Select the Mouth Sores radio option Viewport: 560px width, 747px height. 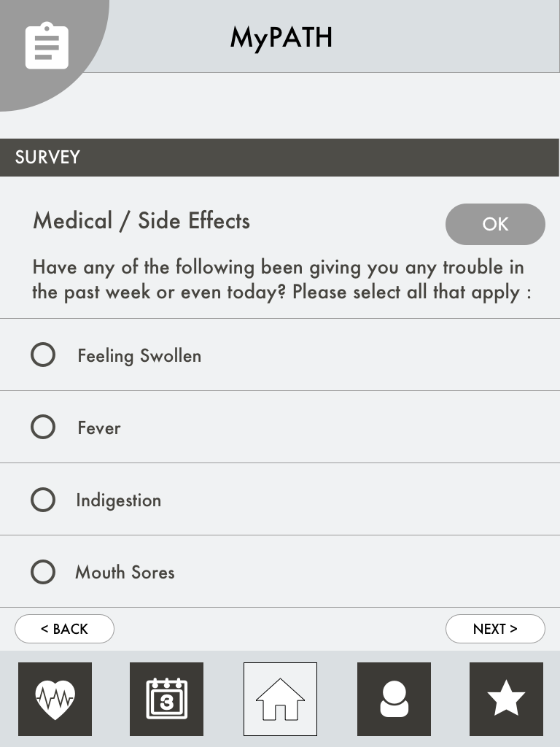click(x=43, y=572)
